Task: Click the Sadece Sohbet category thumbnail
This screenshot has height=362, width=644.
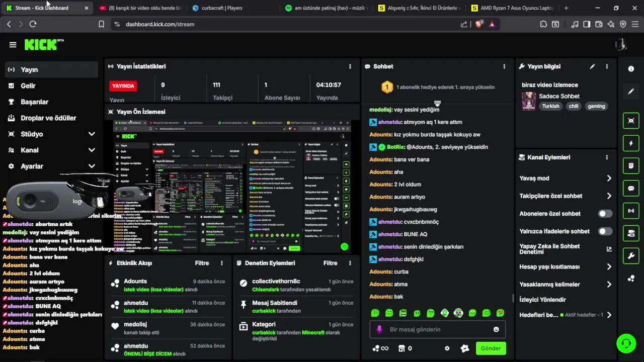Action: tap(528, 101)
